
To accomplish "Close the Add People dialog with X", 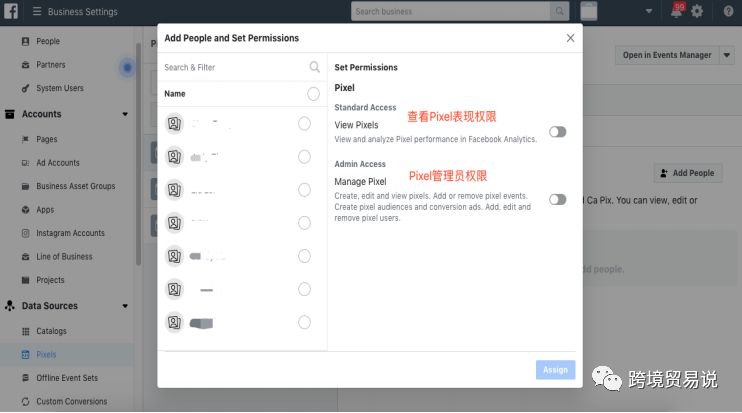I will pyautogui.click(x=570, y=38).
